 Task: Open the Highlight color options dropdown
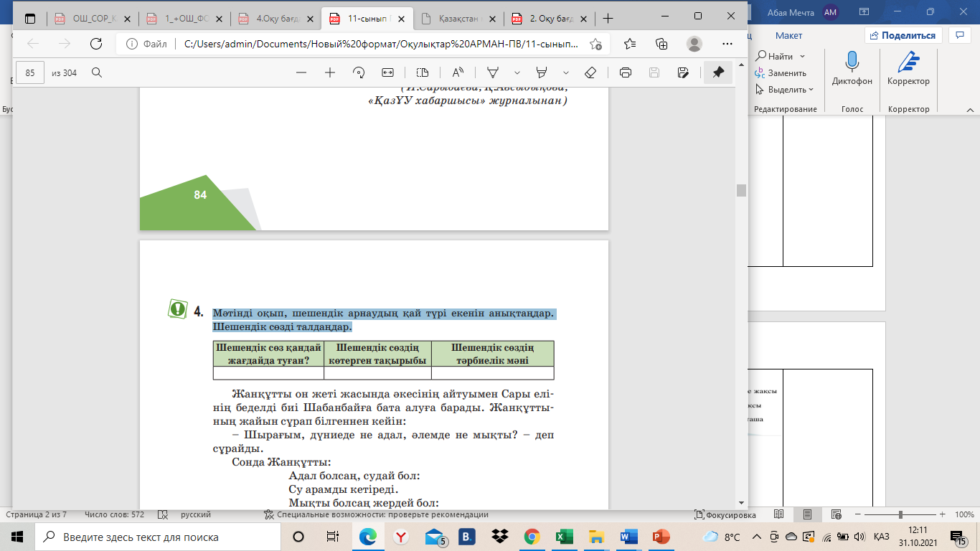click(566, 72)
